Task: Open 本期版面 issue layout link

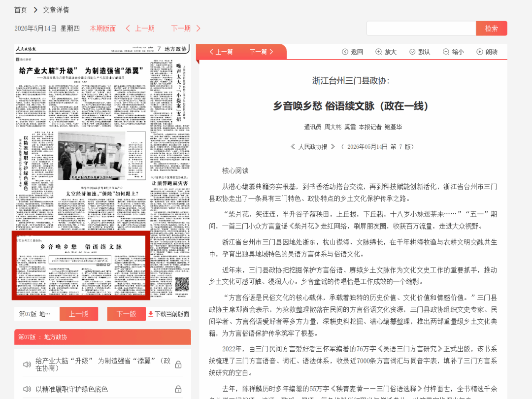Action: pyautogui.click(x=103, y=29)
